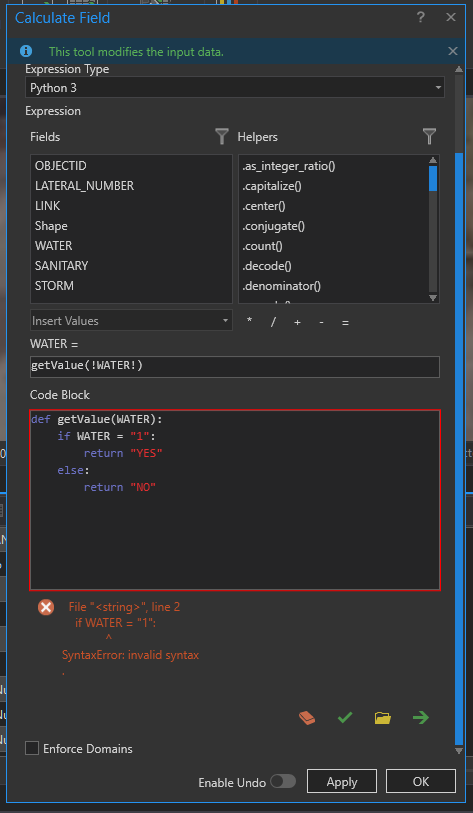Toggle the Enable Undo switch

[x=283, y=781]
